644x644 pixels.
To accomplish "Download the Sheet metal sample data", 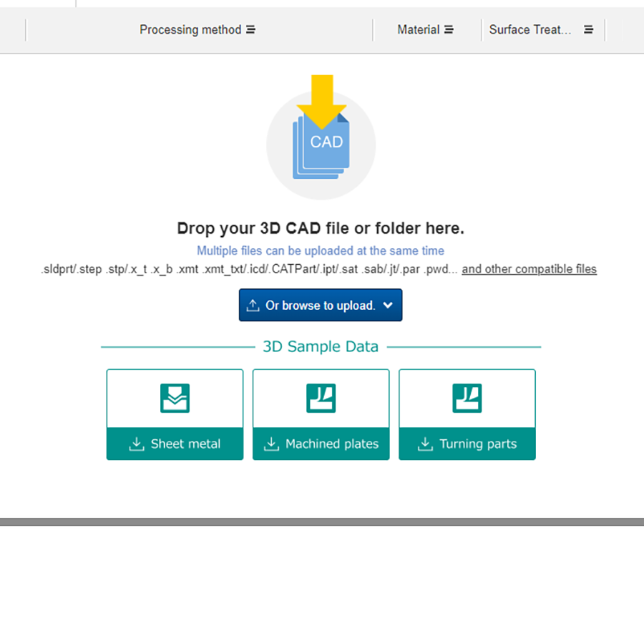I will 175,444.
